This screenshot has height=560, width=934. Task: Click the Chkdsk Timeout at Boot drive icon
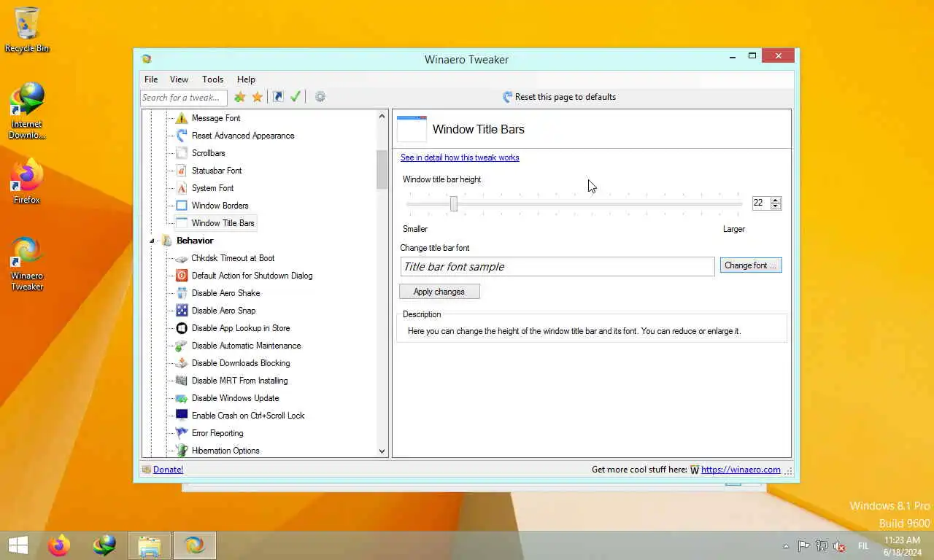(182, 258)
